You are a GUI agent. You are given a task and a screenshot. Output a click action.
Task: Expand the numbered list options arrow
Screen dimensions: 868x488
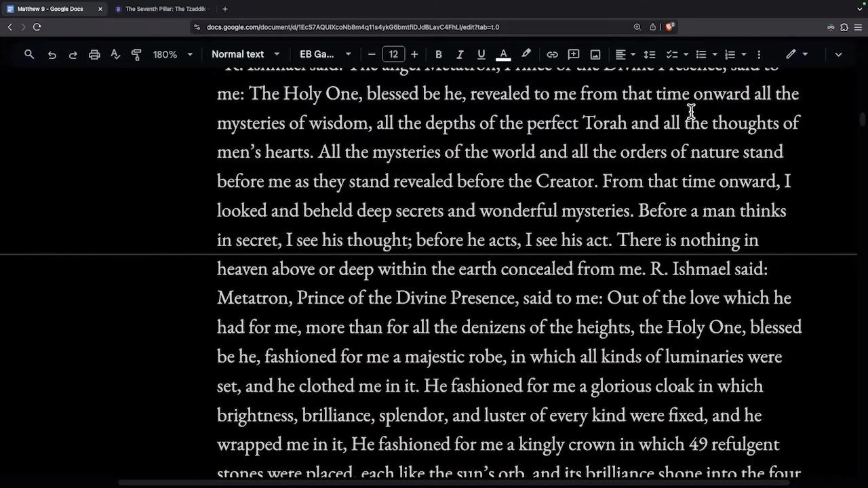[744, 54]
